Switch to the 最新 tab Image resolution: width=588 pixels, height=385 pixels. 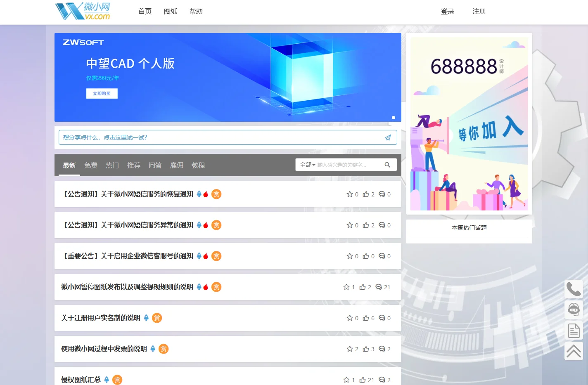[69, 165]
